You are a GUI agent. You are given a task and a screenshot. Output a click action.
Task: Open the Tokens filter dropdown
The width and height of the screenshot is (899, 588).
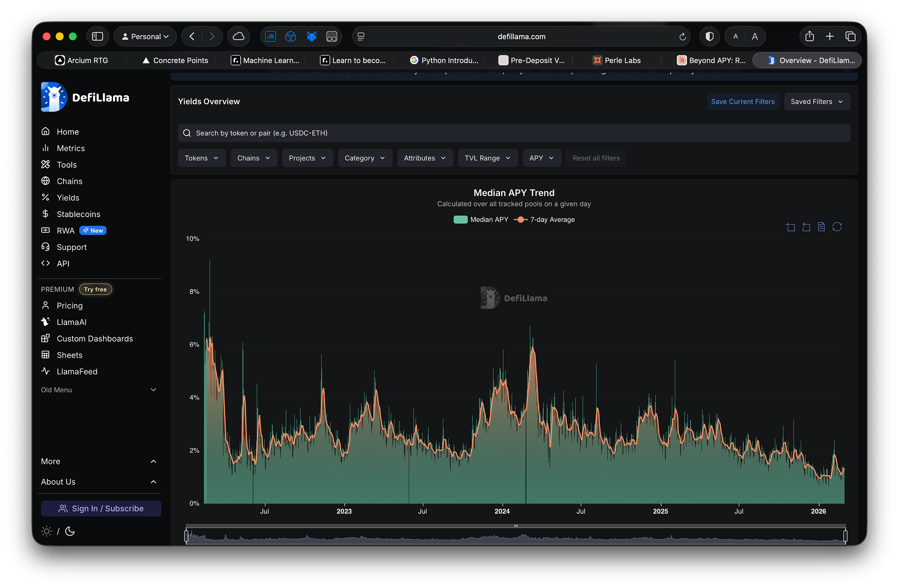(x=202, y=158)
